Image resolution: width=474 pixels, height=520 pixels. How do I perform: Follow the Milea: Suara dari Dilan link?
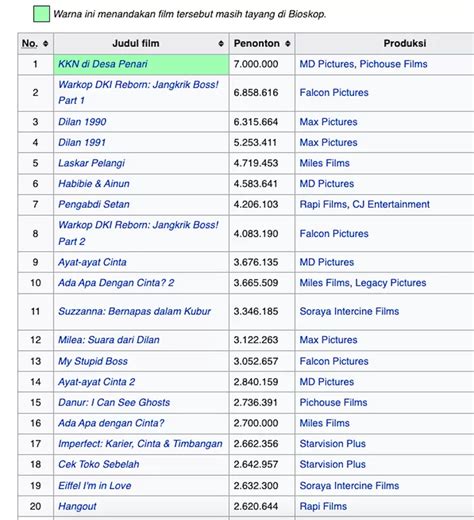[x=109, y=340]
